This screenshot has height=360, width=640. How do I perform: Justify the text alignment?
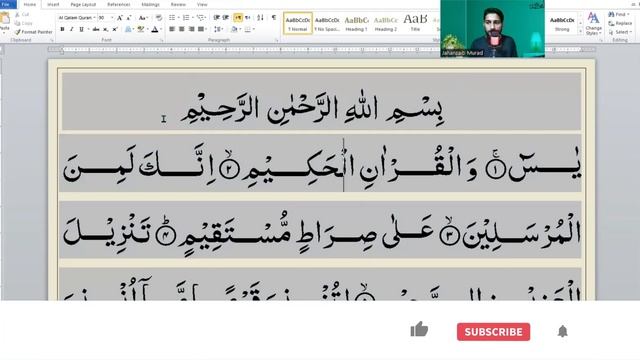201,29
